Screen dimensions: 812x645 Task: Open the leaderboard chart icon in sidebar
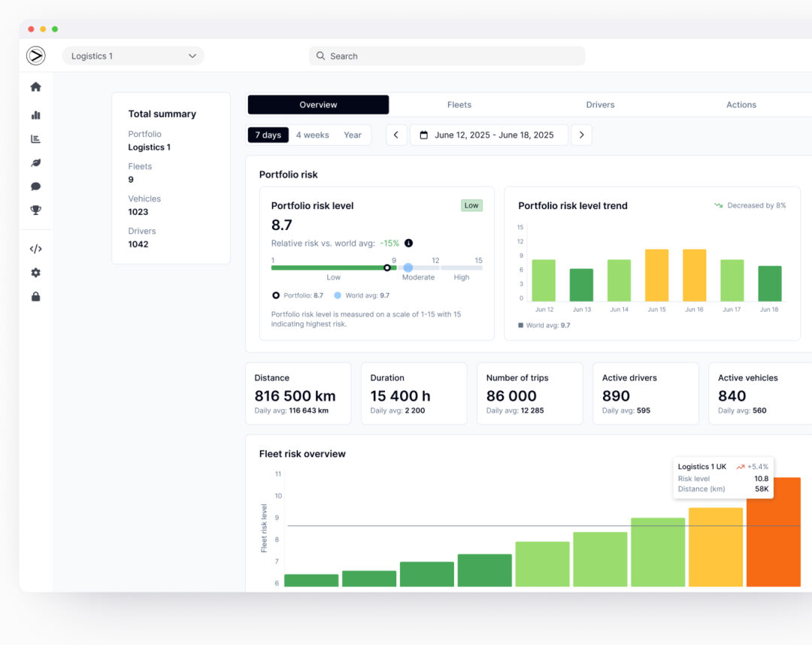[x=35, y=138]
